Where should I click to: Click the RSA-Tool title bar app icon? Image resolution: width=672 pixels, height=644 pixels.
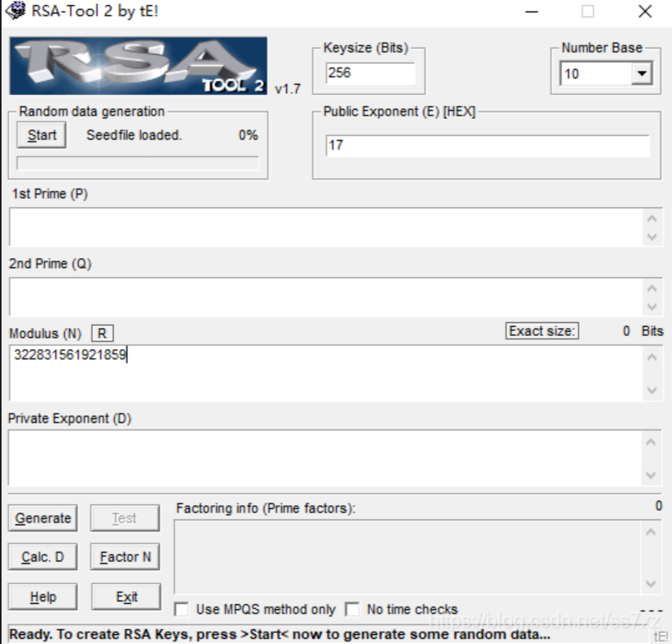click(15, 12)
